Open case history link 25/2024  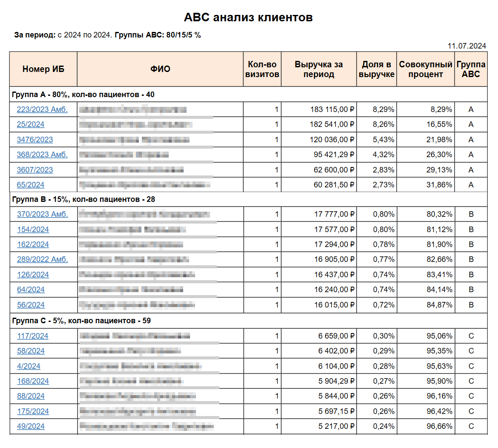point(31,124)
